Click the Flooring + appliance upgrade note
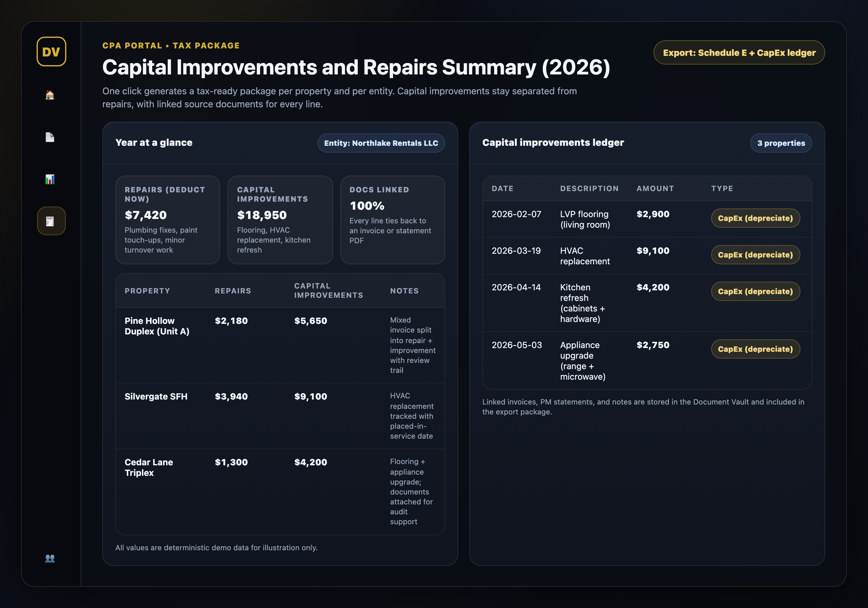868x608 pixels. pos(411,491)
